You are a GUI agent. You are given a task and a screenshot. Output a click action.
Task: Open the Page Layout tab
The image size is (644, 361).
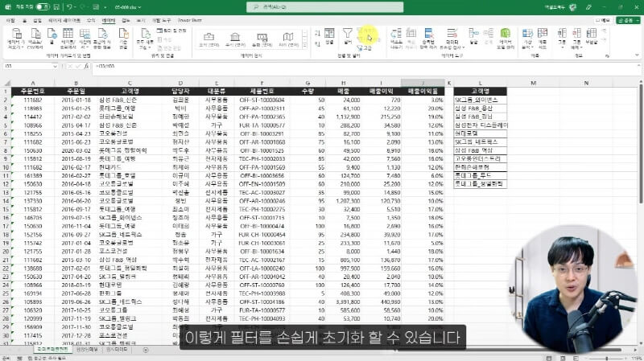pos(64,20)
